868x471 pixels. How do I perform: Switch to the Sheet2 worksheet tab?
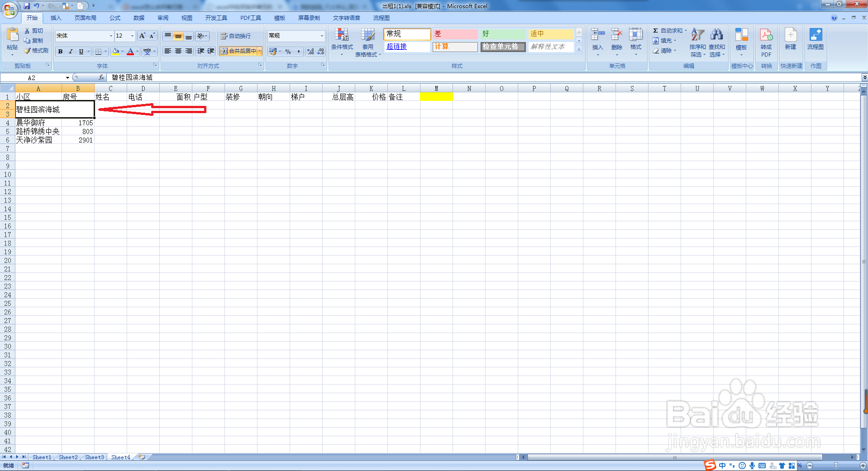pyautogui.click(x=68, y=457)
